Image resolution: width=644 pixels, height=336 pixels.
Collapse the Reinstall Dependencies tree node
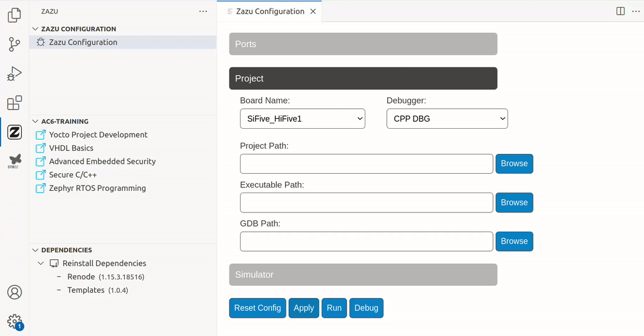click(40, 263)
